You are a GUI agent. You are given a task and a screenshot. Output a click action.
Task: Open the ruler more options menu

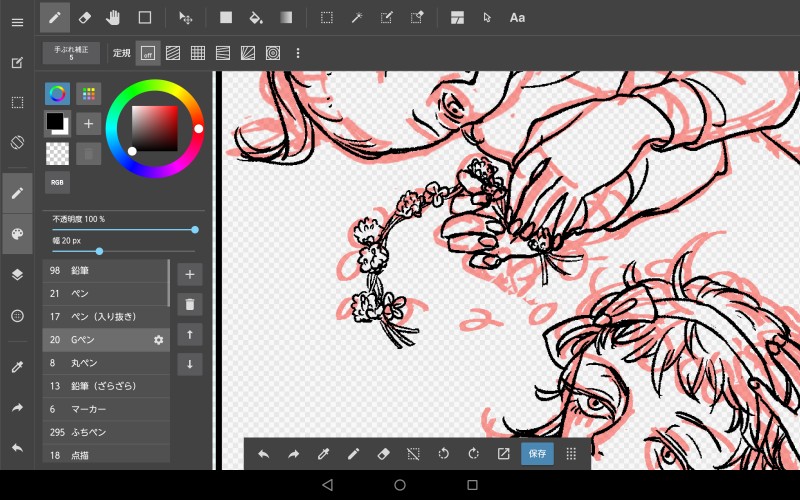298,53
